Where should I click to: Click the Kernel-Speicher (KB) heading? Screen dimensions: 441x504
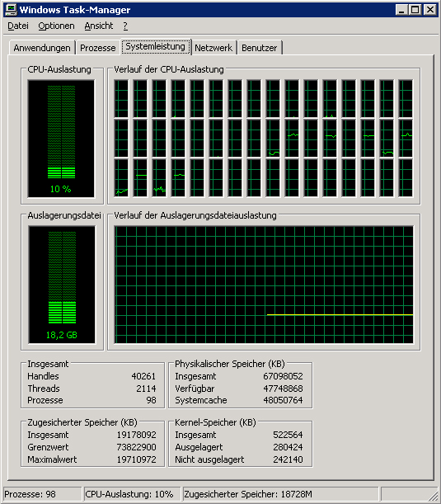(215, 422)
